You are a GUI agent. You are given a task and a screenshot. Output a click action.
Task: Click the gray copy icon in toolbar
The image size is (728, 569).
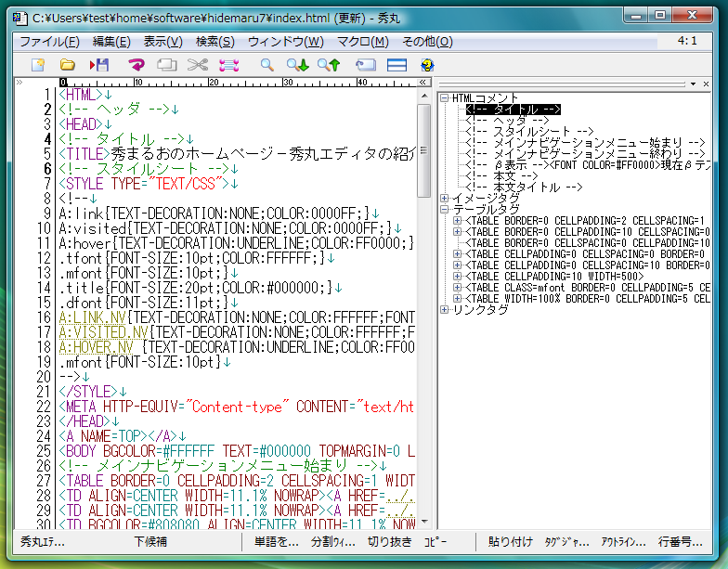[x=167, y=65]
